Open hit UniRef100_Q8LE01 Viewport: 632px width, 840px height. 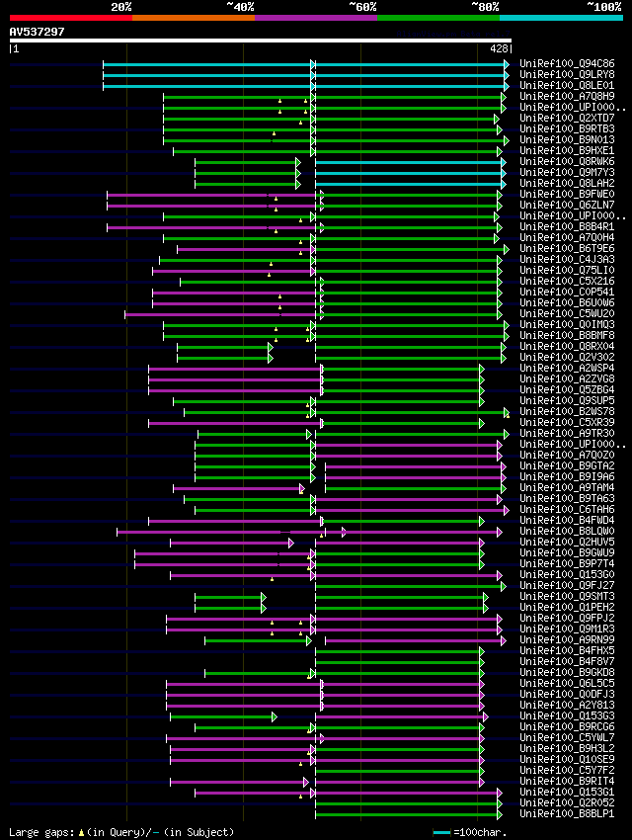[x=567, y=85]
